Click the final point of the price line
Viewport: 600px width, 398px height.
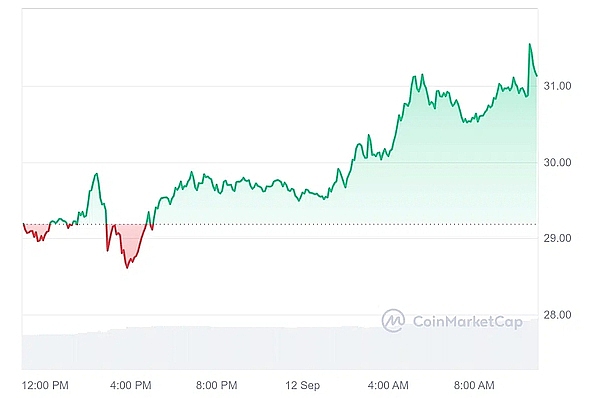[x=537, y=76]
